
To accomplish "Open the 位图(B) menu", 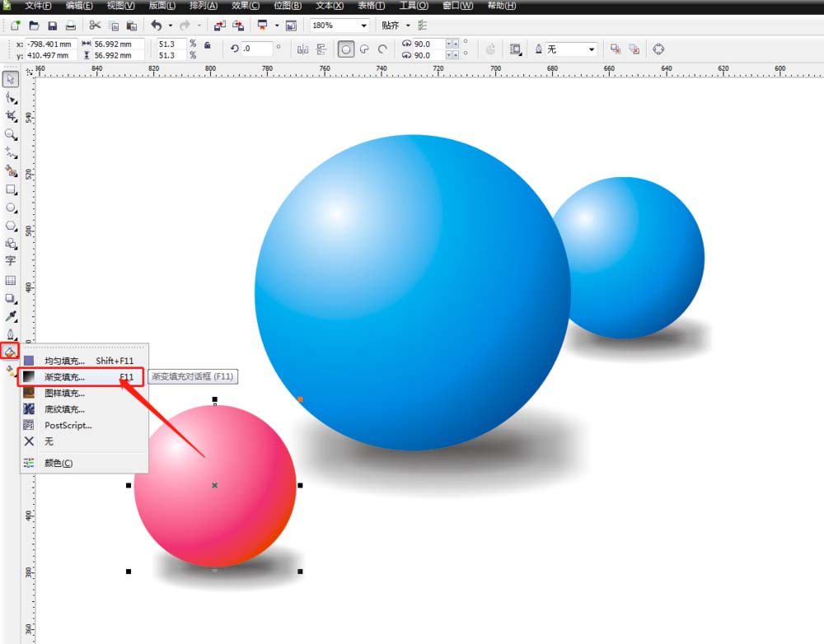I will 288,6.
